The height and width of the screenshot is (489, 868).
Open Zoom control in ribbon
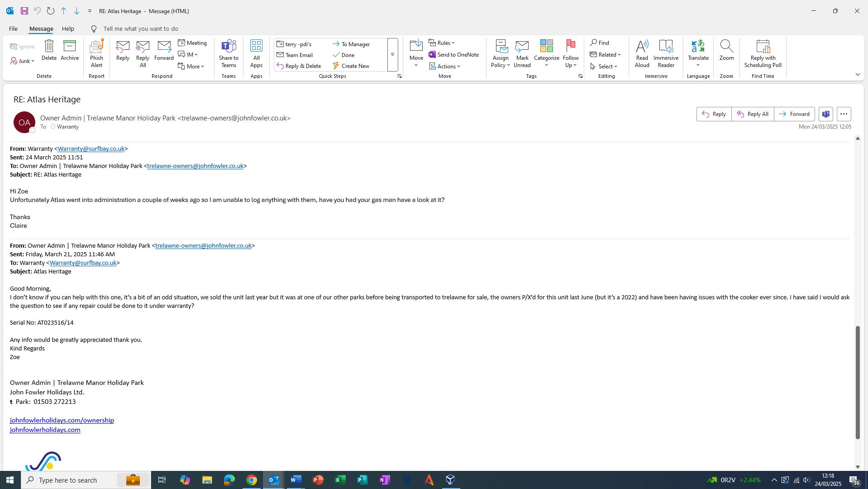pyautogui.click(x=726, y=50)
